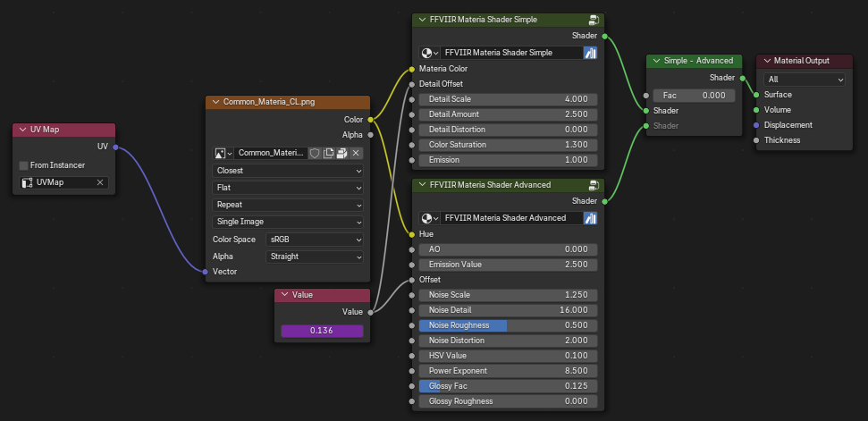Viewport: 868px width, 421px height.
Task: Click the Detail Scale 4.000 field
Action: click(x=508, y=99)
